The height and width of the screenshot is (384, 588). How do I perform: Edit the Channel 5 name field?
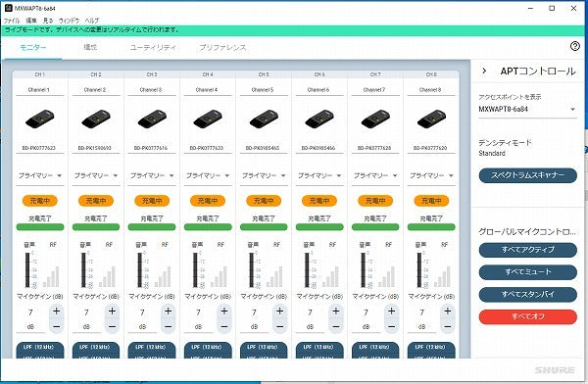coord(264,90)
